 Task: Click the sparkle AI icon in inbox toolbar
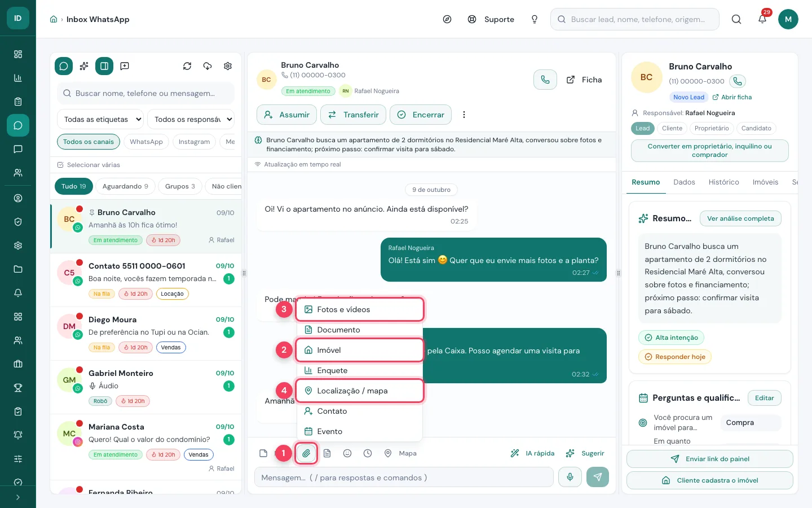pos(84,66)
